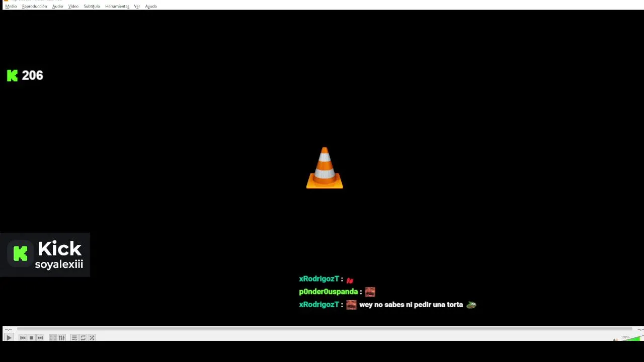Click chat message 'wey no sabes ni pedir una torta'
The width and height of the screenshot is (644, 362).
pos(411,305)
